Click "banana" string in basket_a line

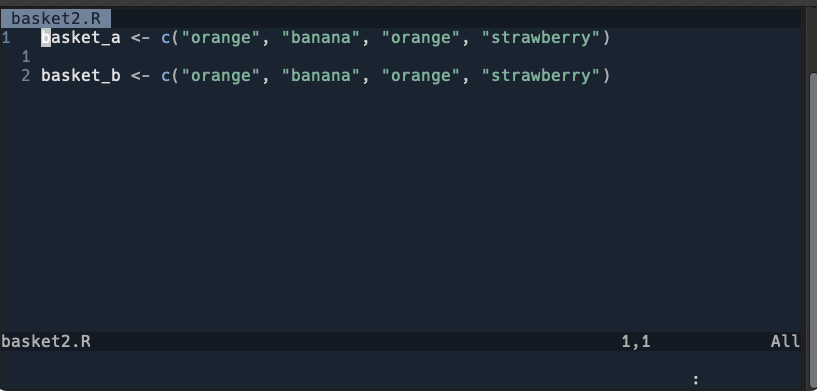pos(321,38)
